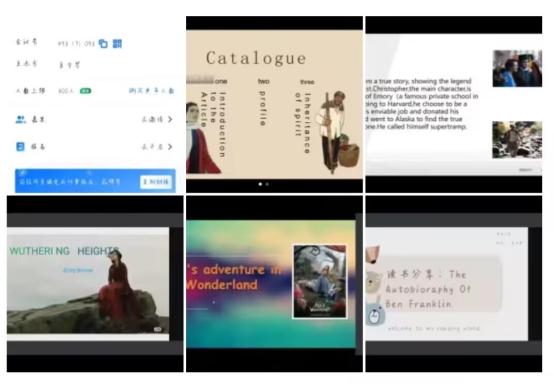Click the blue notice banner text

point(70,182)
